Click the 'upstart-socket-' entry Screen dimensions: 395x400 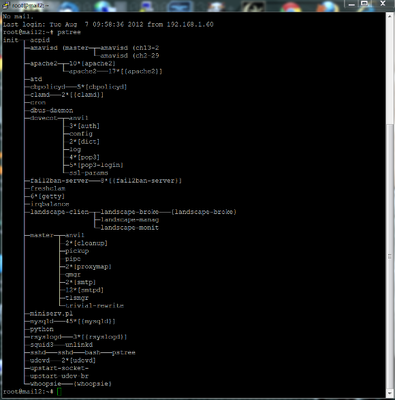pos(60,368)
